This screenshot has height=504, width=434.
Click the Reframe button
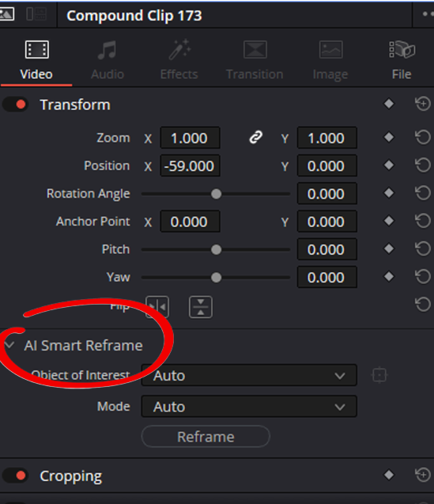point(206,437)
